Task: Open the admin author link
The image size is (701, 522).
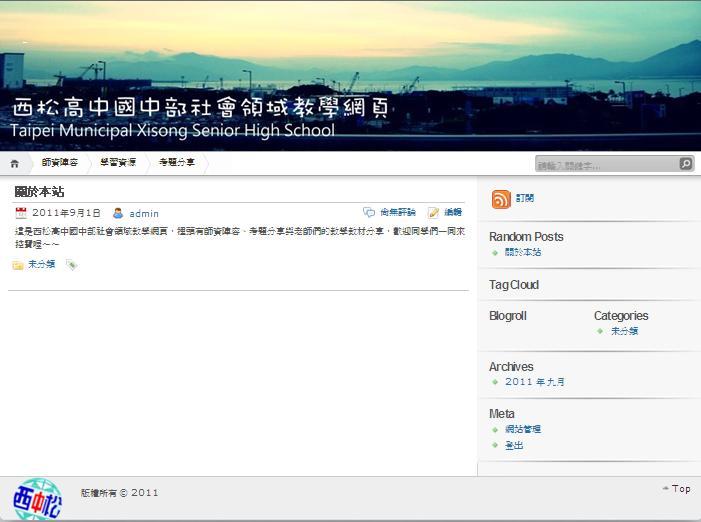Action: coord(144,214)
